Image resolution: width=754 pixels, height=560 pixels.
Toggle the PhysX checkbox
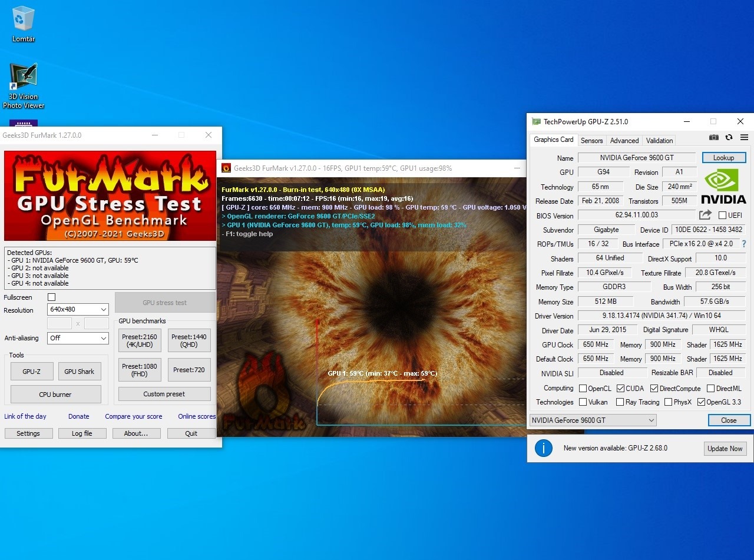click(668, 402)
